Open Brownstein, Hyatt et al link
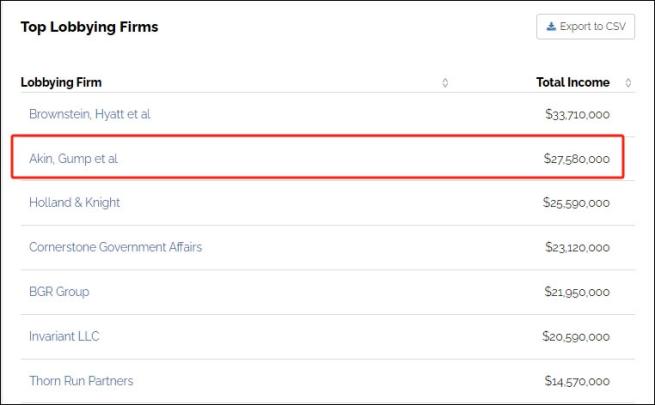This screenshot has height=405, width=655. pos(89,114)
